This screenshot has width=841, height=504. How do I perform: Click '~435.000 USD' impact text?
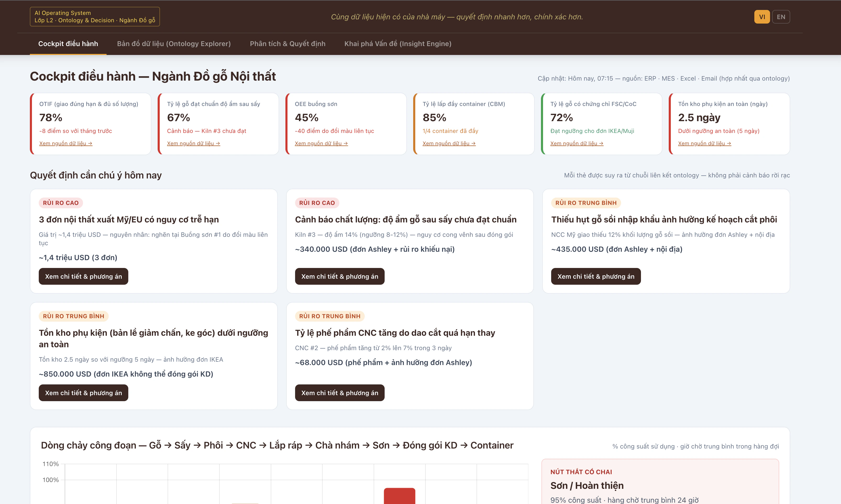click(x=617, y=249)
